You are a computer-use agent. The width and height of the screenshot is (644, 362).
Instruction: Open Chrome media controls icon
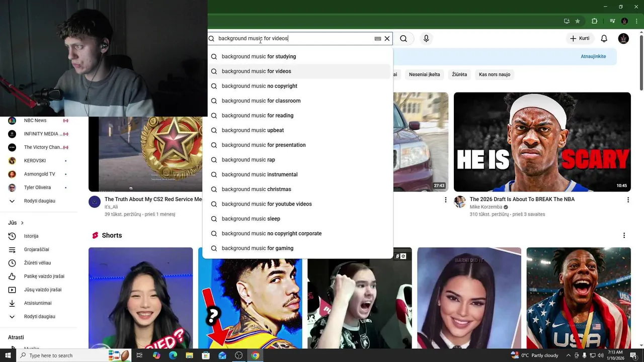click(x=612, y=21)
